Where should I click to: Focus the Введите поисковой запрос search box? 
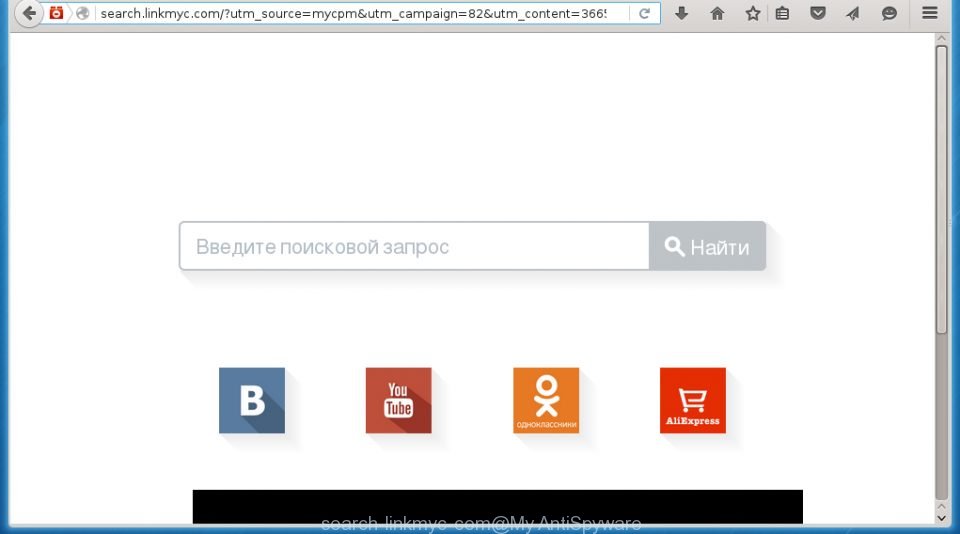pyautogui.click(x=414, y=246)
